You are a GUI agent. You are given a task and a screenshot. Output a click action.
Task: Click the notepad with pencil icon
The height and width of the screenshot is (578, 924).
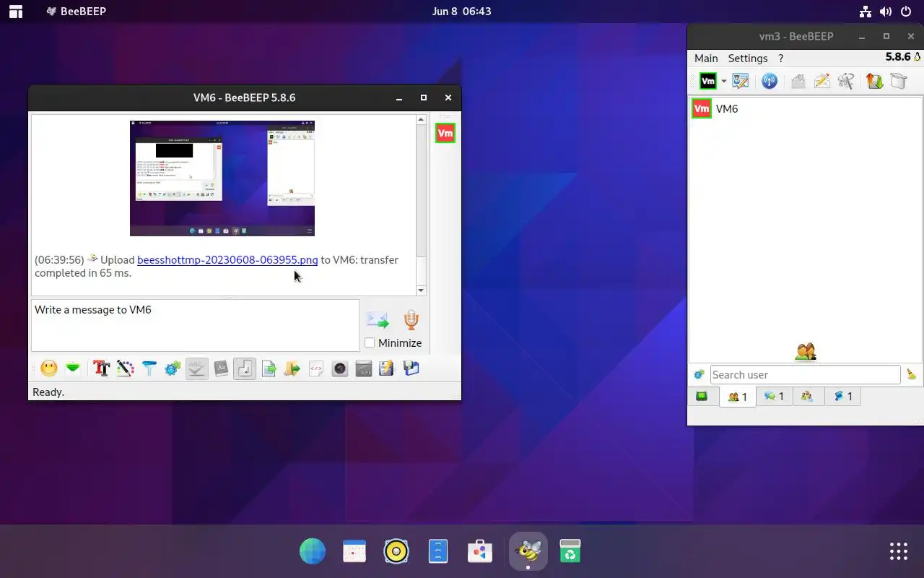(x=387, y=368)
